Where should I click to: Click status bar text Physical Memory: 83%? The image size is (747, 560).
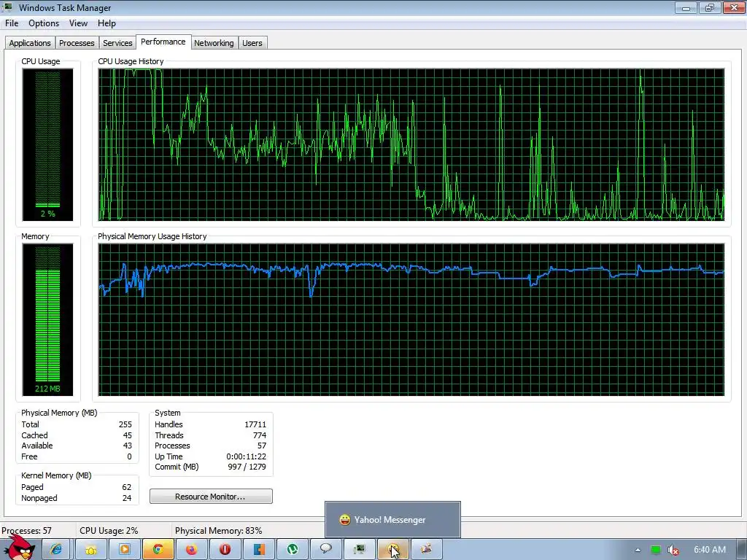coord(219,531)
